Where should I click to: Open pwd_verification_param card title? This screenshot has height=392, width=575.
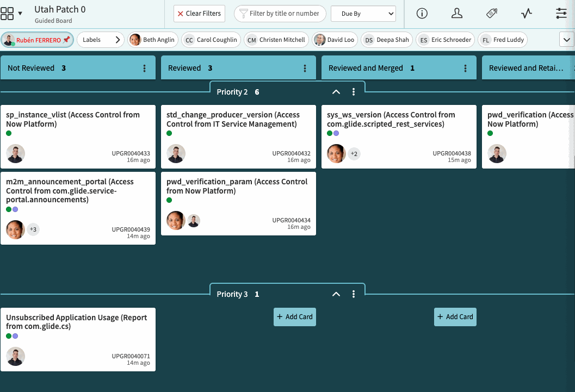[237, 186]
